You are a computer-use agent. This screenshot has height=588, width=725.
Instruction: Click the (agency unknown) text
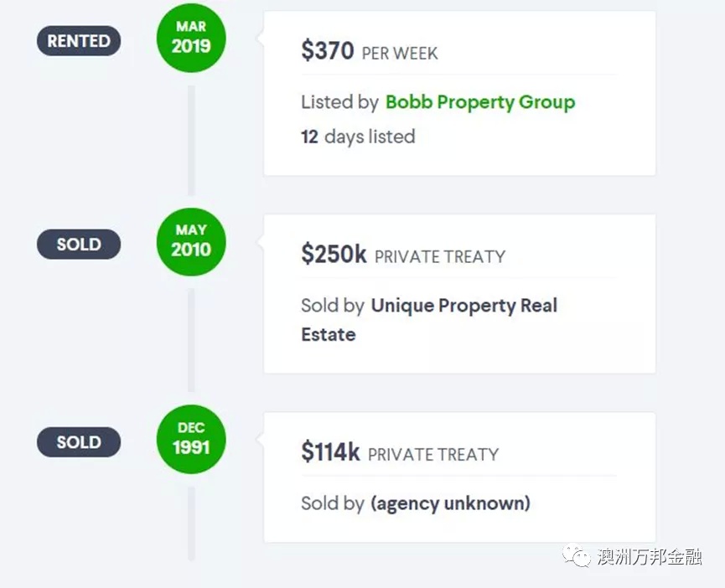(450, 503)
